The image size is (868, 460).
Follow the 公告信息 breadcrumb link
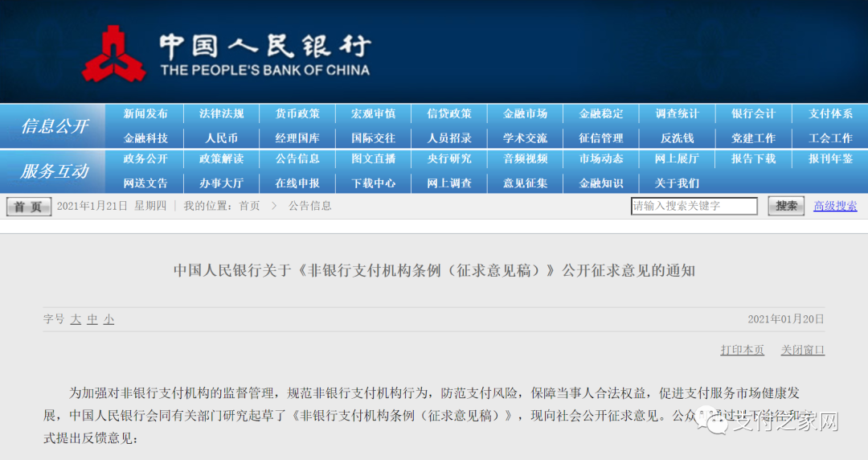[x=310, y=206]
